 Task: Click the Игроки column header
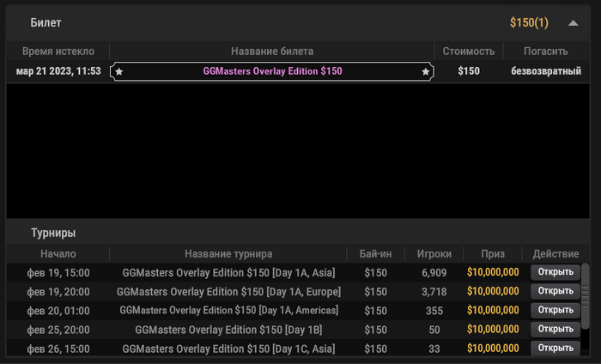coord(434,253)
